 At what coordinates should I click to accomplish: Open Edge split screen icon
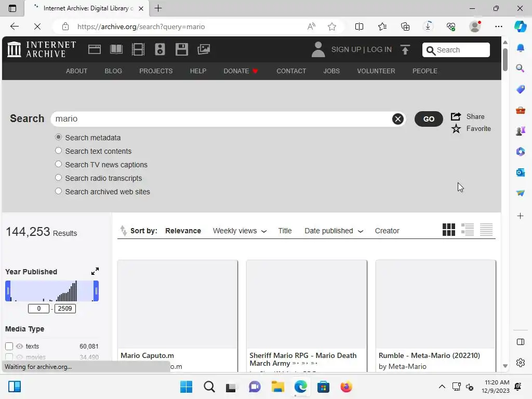coord(359,26)
